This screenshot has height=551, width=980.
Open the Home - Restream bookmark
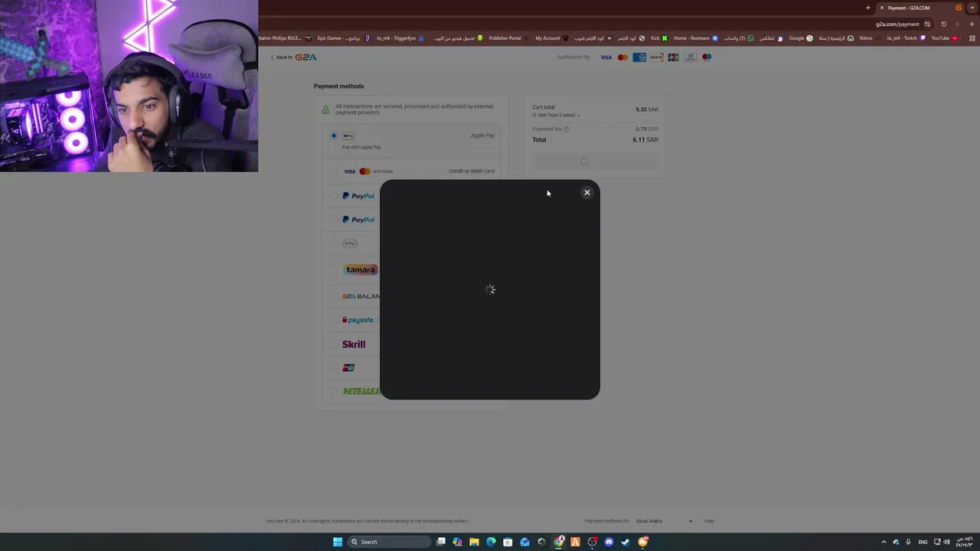coord(695,38)
